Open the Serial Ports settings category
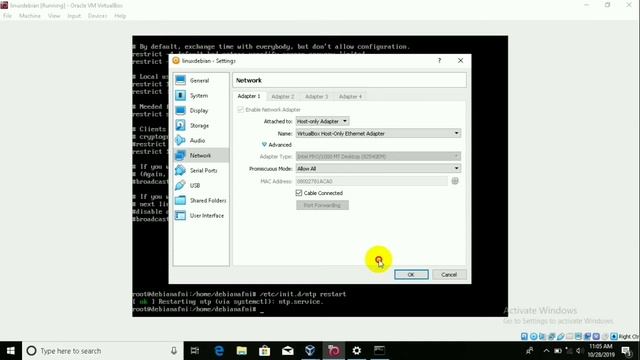Screen dimensions: 640x360 tap(200, 170)
